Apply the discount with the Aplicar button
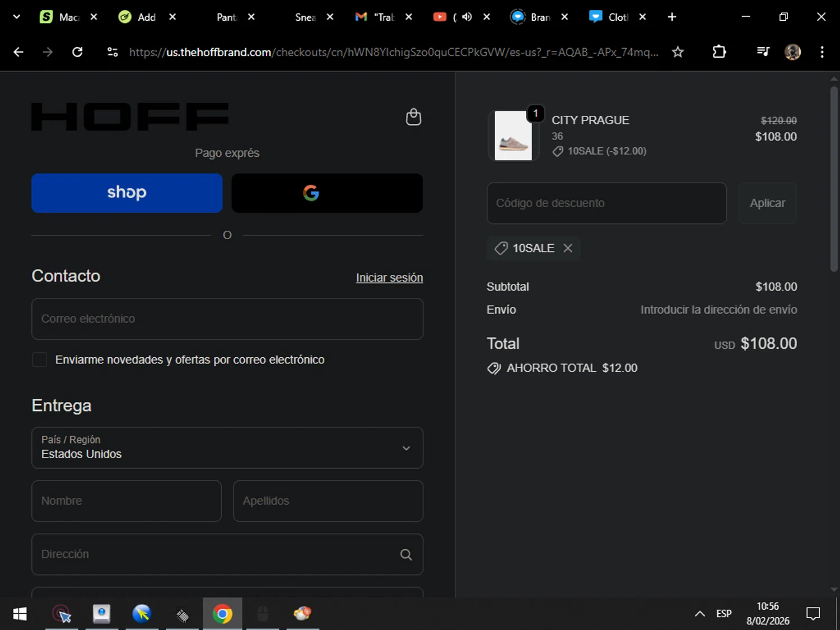This screenshot has width=840, height=630. (767, 203)
